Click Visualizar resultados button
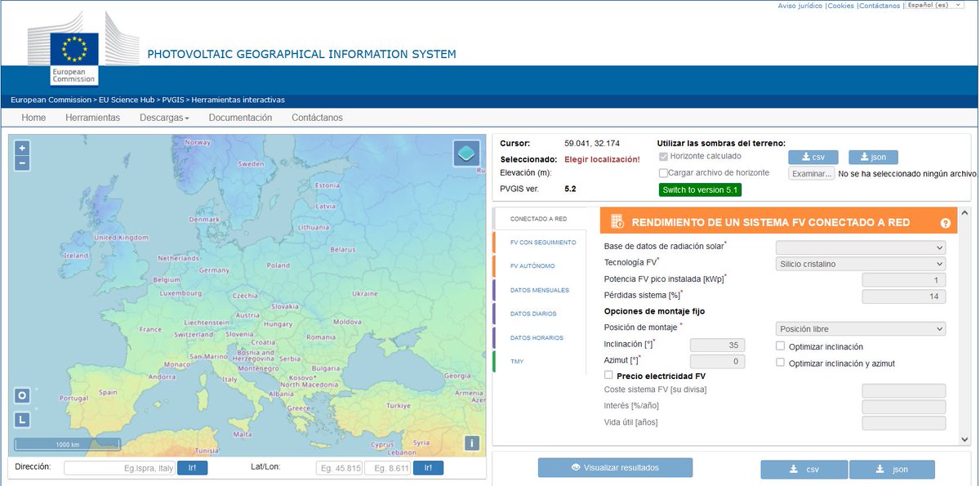 (615, 467)
